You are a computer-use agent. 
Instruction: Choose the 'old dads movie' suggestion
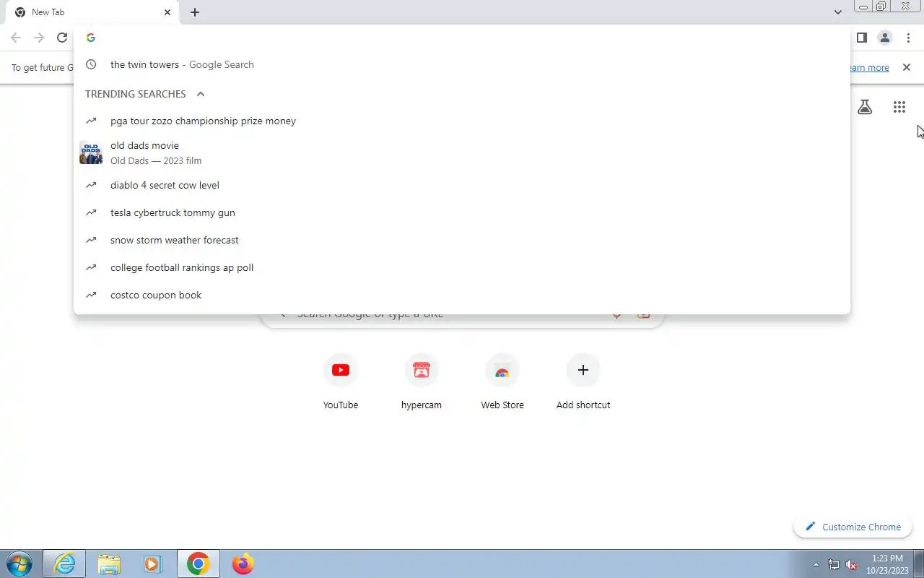462,152
